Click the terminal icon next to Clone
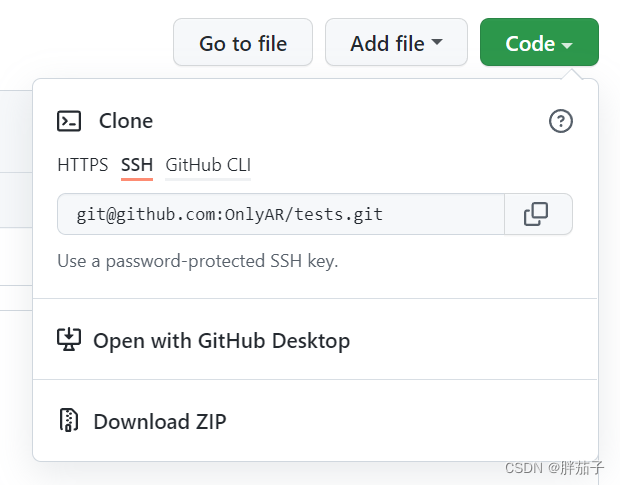 (69, 121)
